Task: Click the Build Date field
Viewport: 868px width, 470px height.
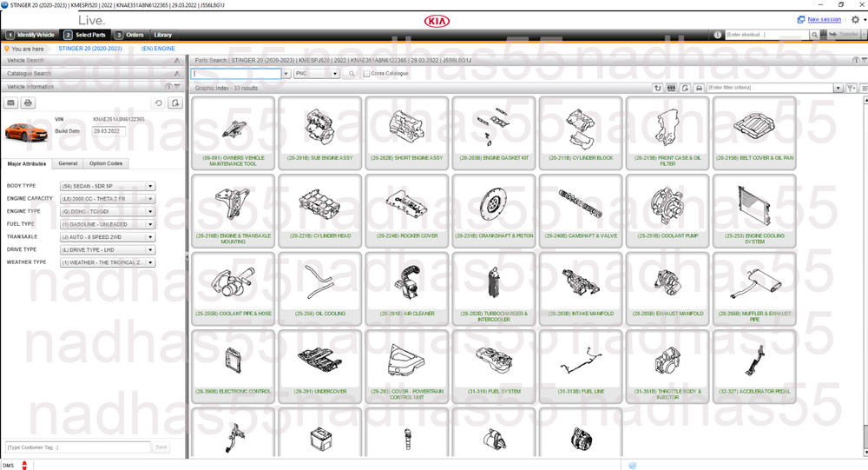Action: [x=108, y=131]
